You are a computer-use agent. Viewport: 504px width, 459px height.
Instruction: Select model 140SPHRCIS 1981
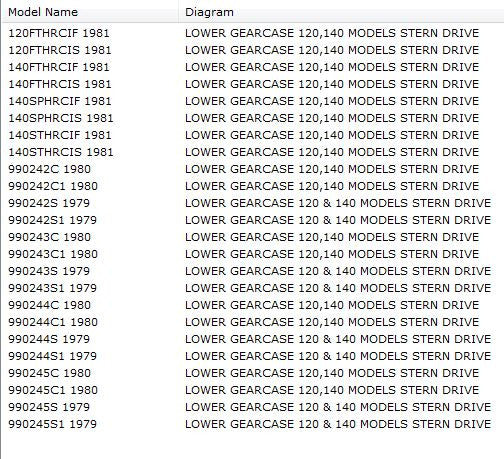coord(61,118)
